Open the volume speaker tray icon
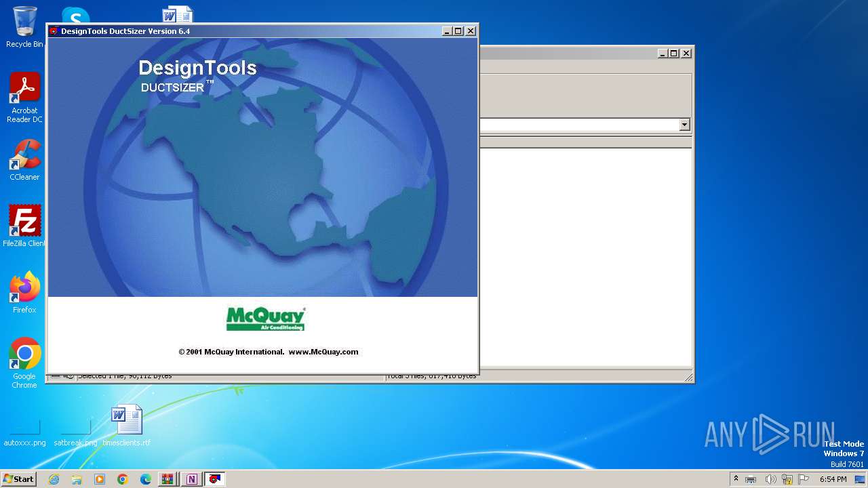The width and height of the screenshot is (868, 488). click(x=770, y=479)
